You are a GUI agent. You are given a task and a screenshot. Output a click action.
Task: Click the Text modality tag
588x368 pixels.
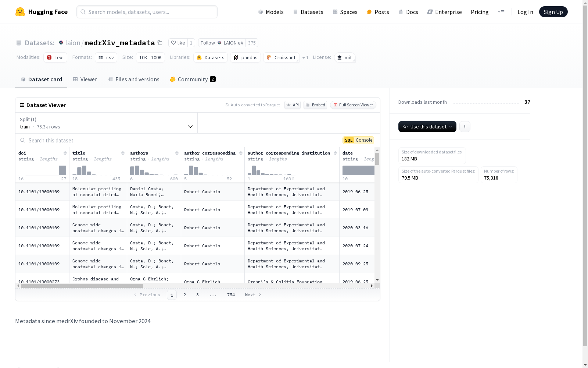click(55, 57)
